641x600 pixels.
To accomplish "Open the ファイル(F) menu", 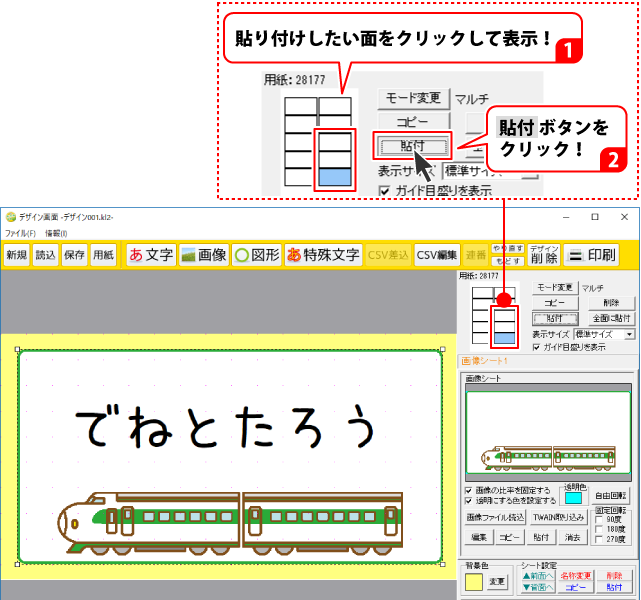I will coord(20,233).
